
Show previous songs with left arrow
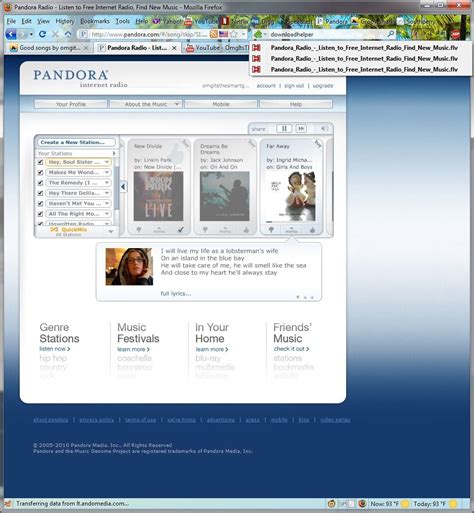pos(123,187)
